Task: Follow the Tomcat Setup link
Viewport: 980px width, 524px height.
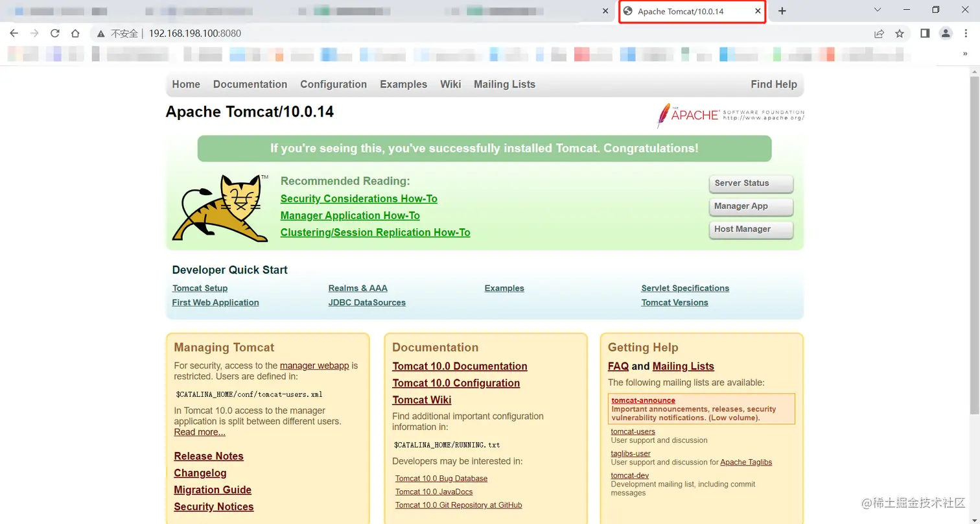Action: click(x=200, y=288)
